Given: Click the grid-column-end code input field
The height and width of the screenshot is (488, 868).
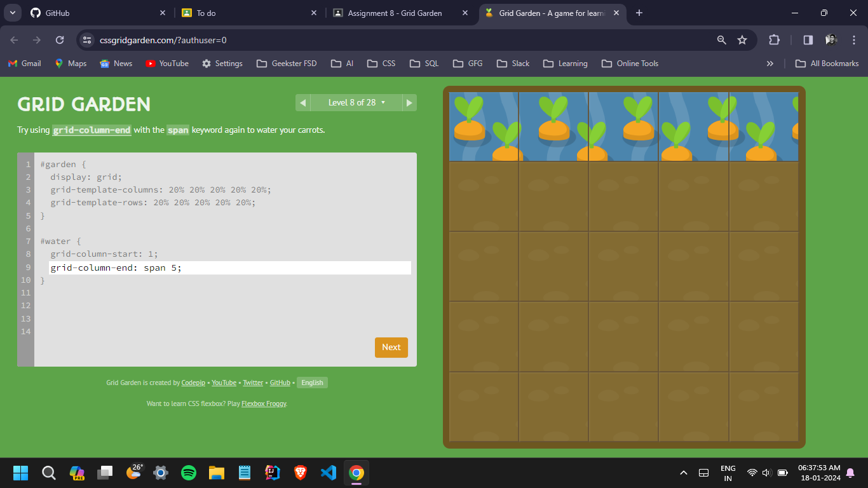Looking at the screenshot, I should click(x=229, y=268).
